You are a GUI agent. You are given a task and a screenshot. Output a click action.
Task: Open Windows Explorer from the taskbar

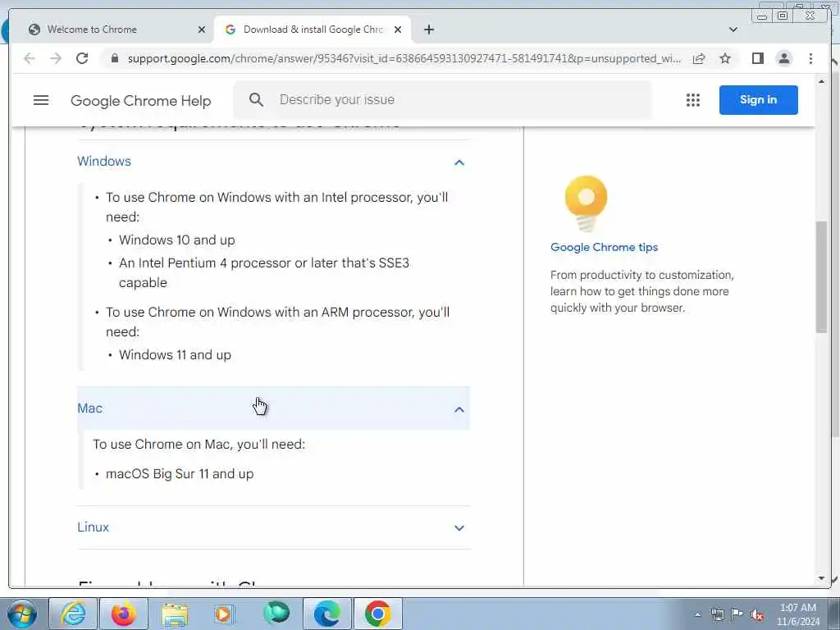click(x=175, y=614)
